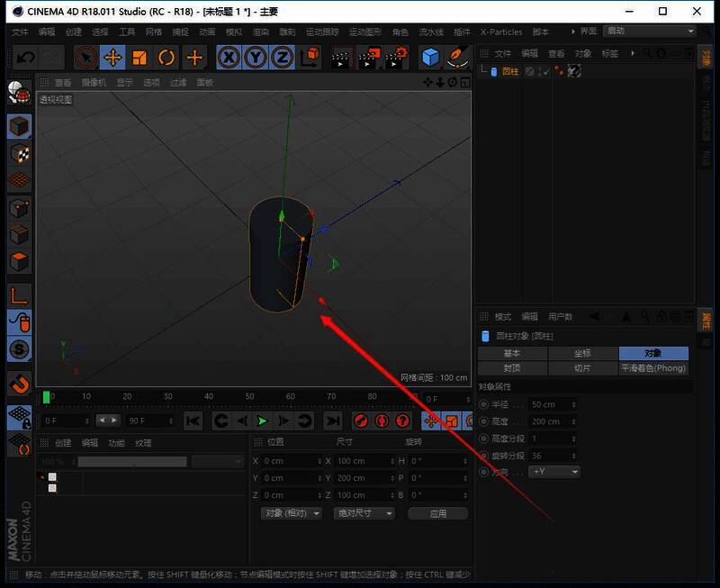Toggle the green enable checkmark on 圆柱
This screenshot has height=588, width=720.
(x=547, y=70)
